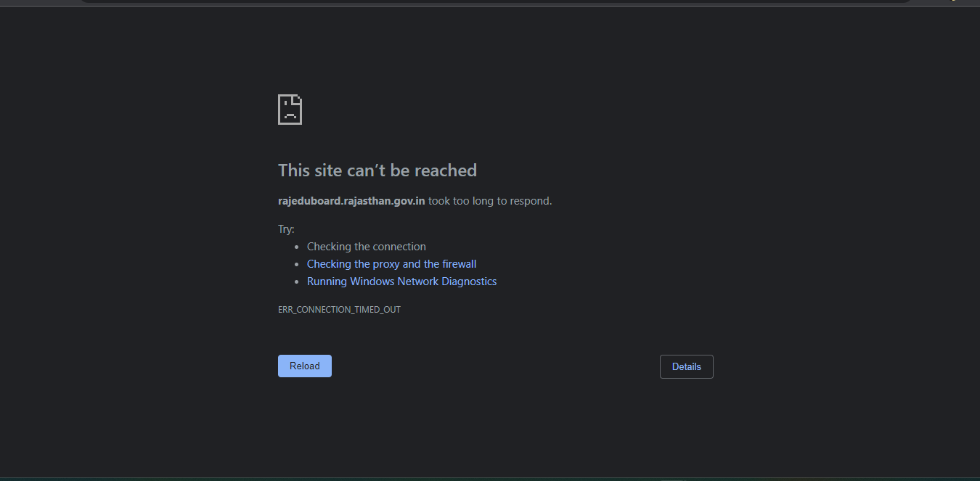
Task: Open the Details button
Action: 686,366
